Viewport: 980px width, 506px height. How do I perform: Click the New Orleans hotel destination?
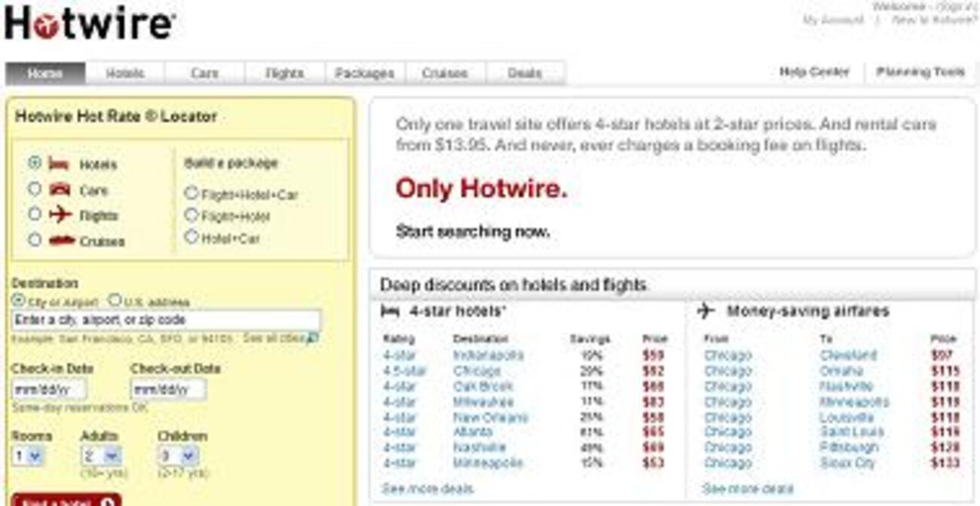491,417
